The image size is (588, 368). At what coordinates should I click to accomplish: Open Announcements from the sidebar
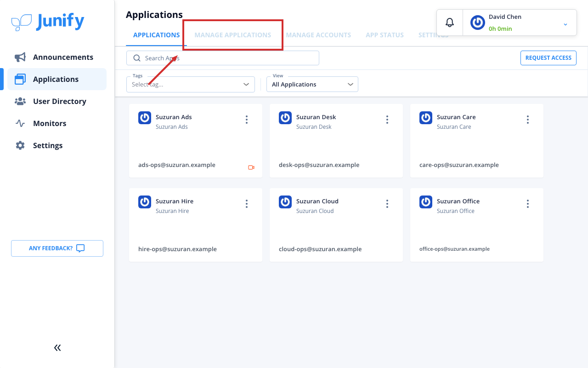click(57, 57)
